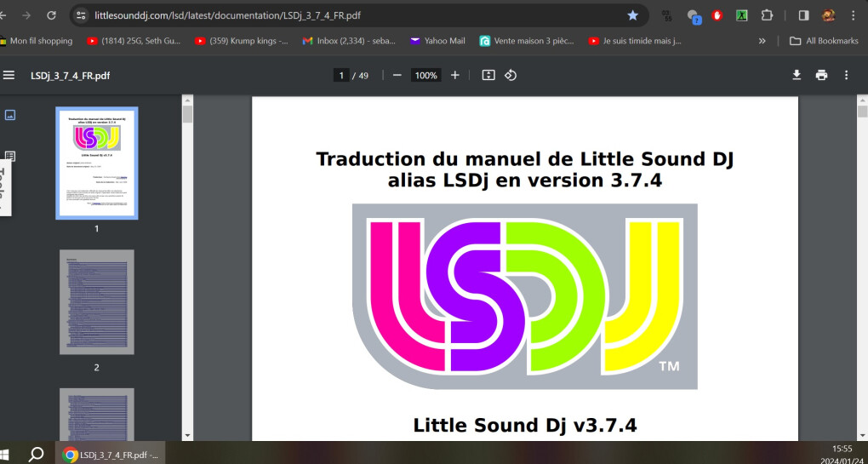This screenshot has height=464, width=868.
Task: Open All Bookmarks folder
Action: (824, 41)
